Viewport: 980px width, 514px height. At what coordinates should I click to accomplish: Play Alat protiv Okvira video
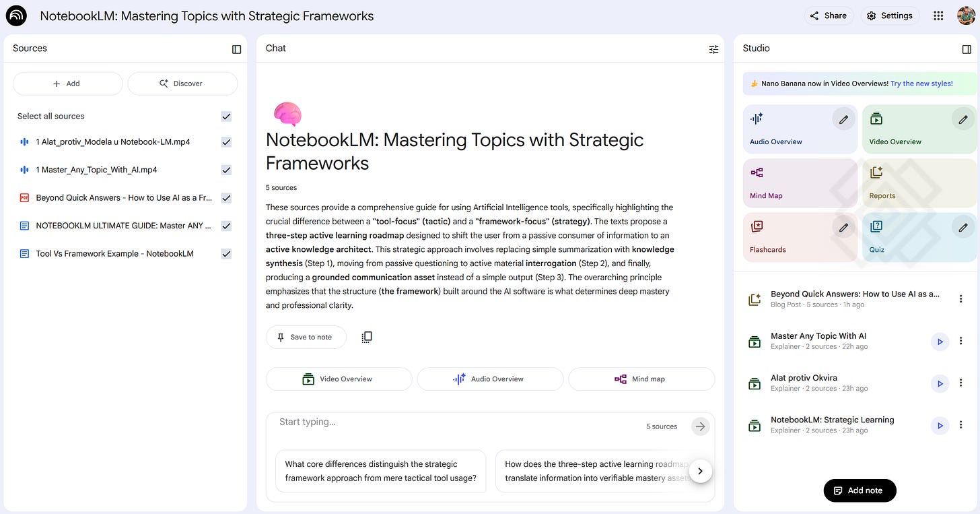(940, 383)
